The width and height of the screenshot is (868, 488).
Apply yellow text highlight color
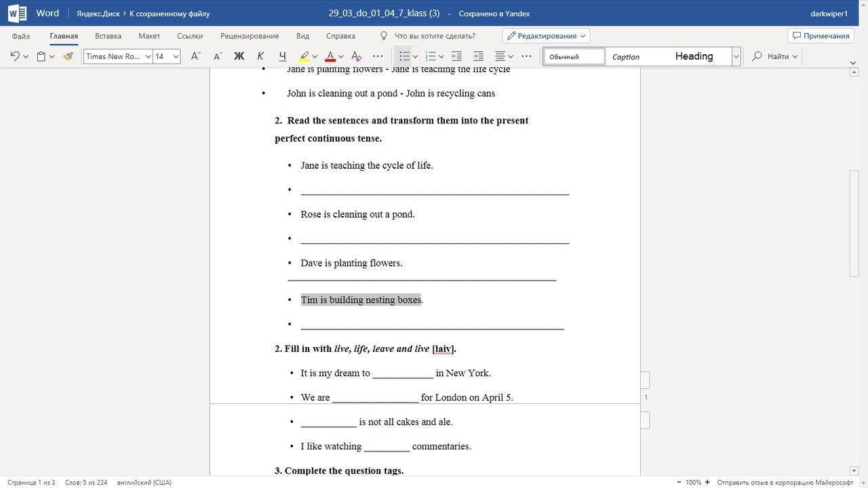tap(304, 56)
